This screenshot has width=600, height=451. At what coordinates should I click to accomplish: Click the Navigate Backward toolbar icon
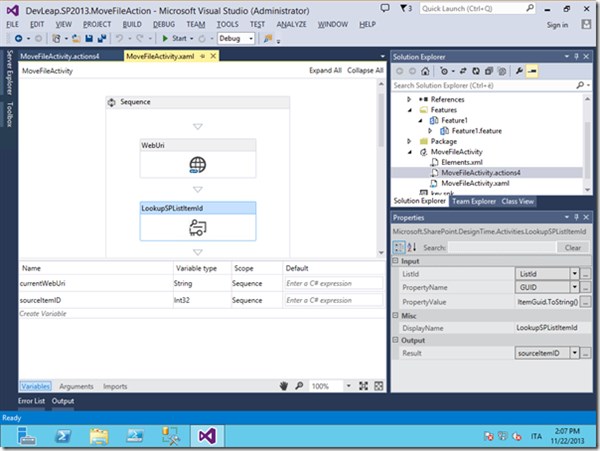[x=18, y=38]
